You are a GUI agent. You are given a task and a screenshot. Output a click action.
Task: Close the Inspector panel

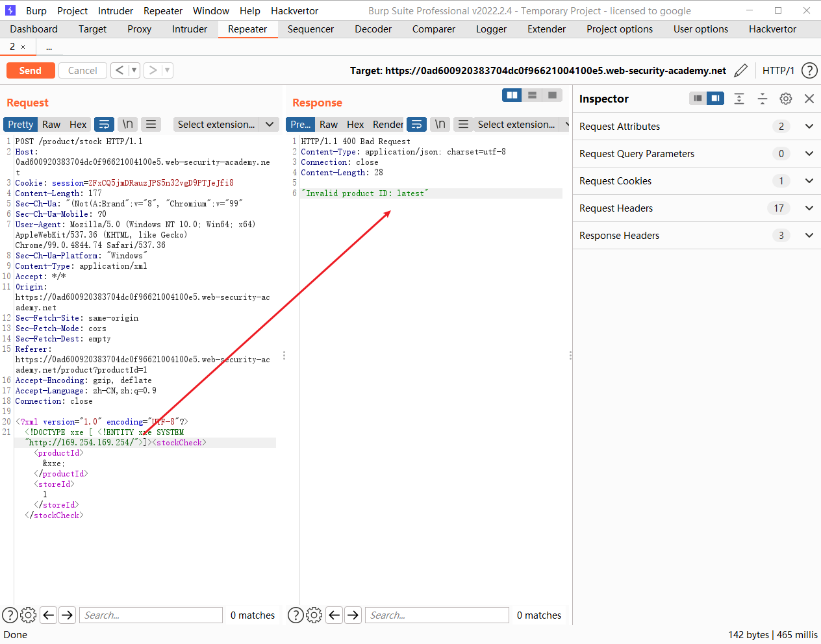click(x=809, y=98)
